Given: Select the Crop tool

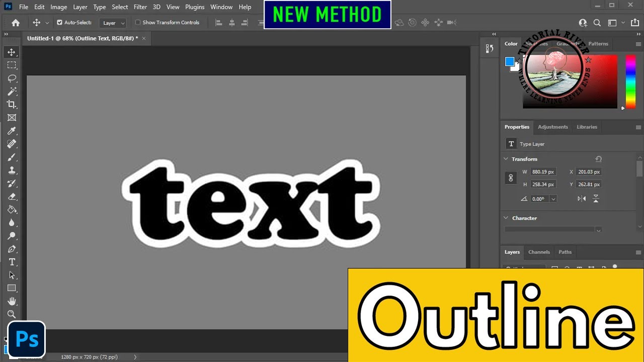Looking at the screenshot, I should [x=12, y=105].
